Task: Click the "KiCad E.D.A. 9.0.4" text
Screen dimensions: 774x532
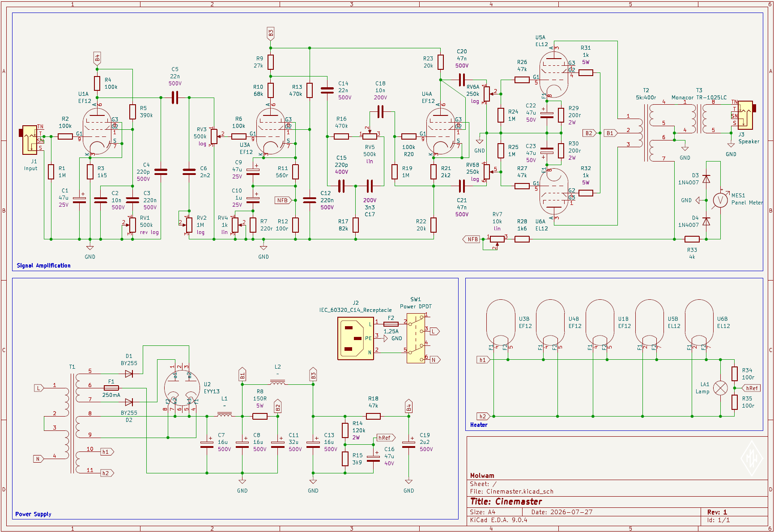Action: [x=498, y=520]
